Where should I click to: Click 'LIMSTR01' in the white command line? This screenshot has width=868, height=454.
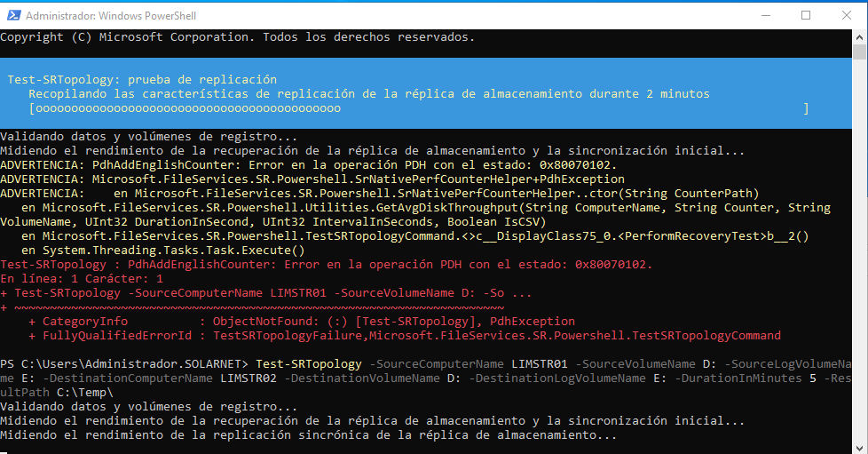pos(540,364)
